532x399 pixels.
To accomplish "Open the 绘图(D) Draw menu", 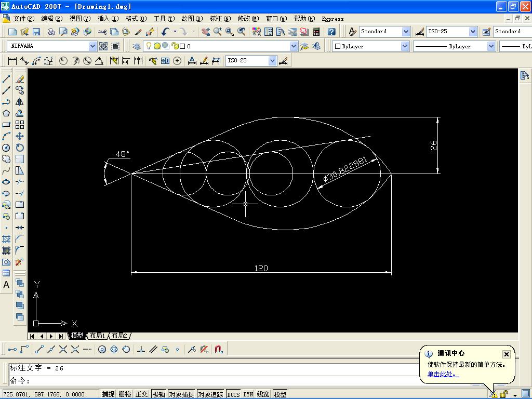I will click(192, 19).
